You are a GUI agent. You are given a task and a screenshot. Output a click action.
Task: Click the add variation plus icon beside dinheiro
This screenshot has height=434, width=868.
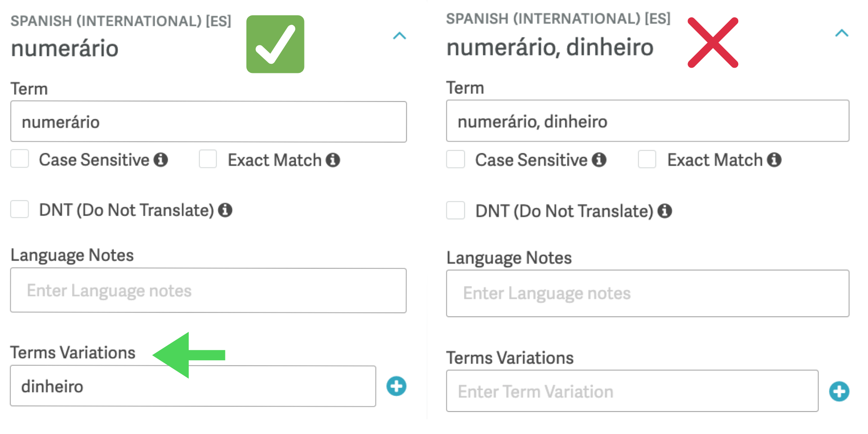click(396, 386)
